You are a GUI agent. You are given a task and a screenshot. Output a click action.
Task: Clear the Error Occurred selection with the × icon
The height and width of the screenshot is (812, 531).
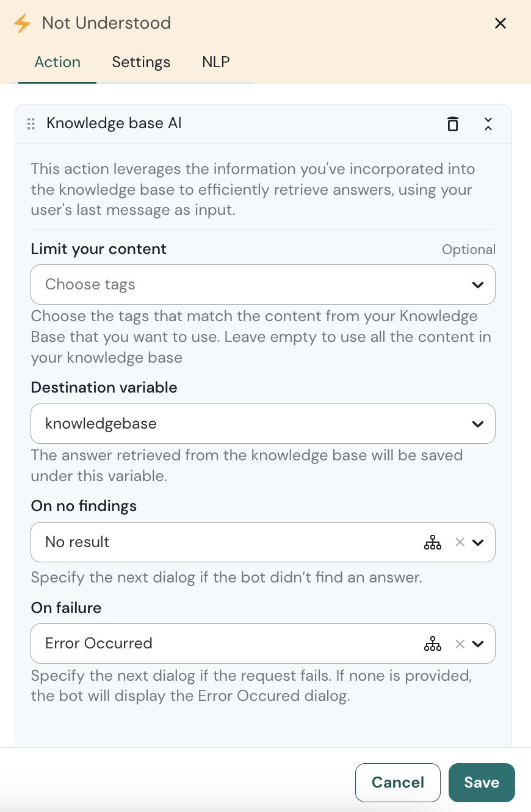(460, 643)
